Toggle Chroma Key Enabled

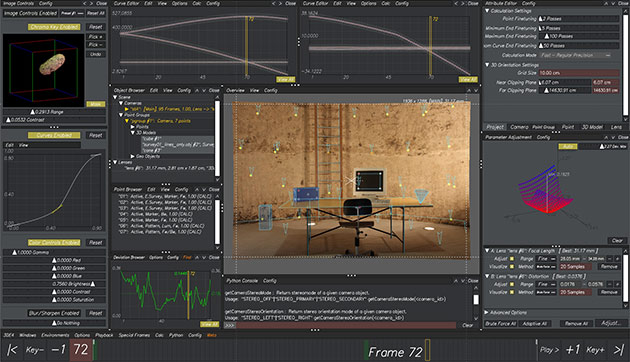[54, 27]
